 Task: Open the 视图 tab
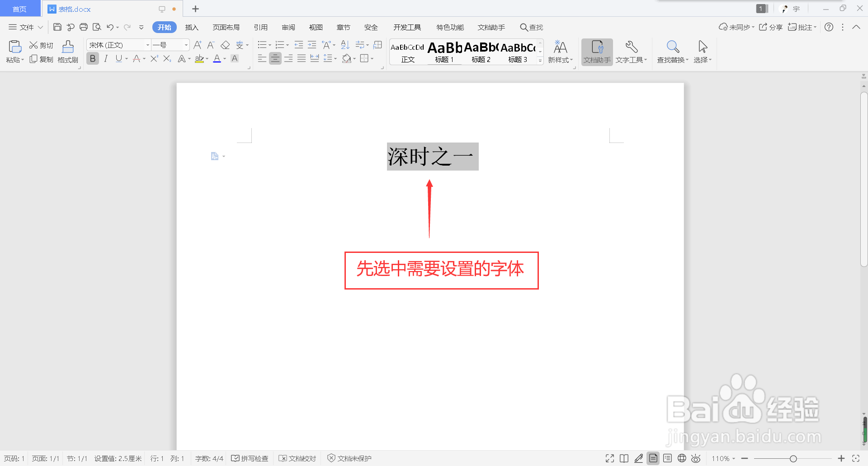(x=316, y=27)
